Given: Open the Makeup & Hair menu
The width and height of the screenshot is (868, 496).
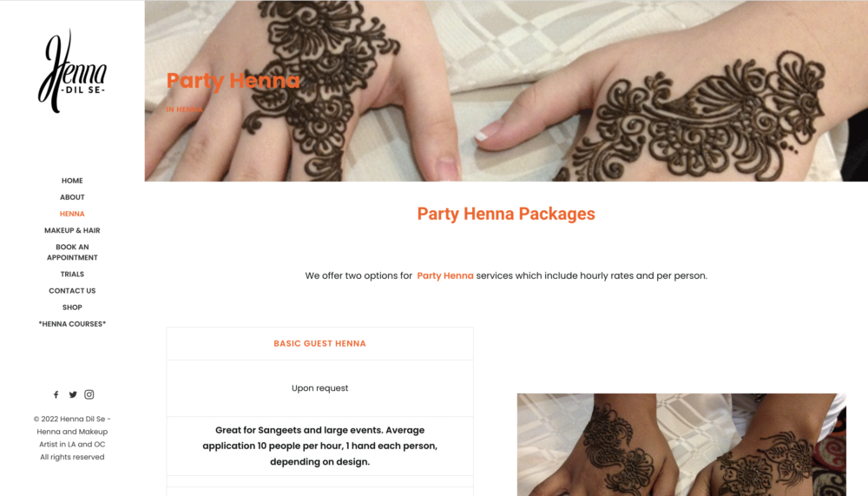Looking at the screenshot, I should tap(72, 230).
